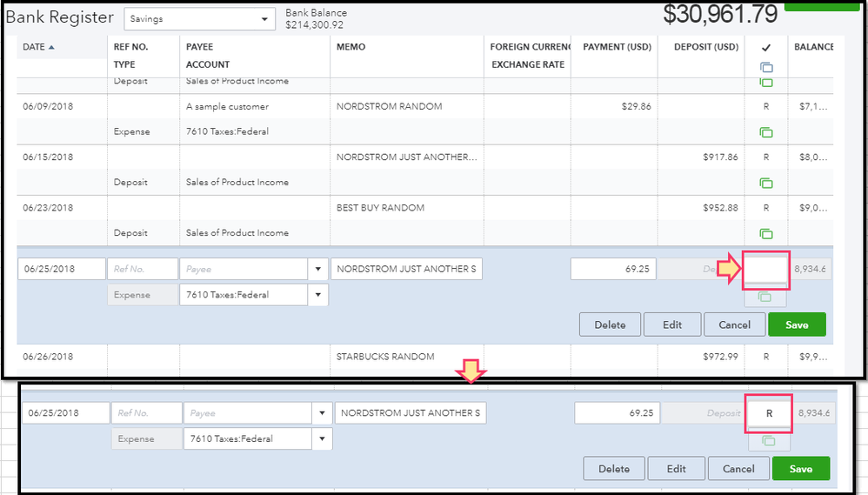Click attachment icon for 06/15/2018 NORDSTROM row
Viewport: 868px width, 495px height.
tap(766, 184)
